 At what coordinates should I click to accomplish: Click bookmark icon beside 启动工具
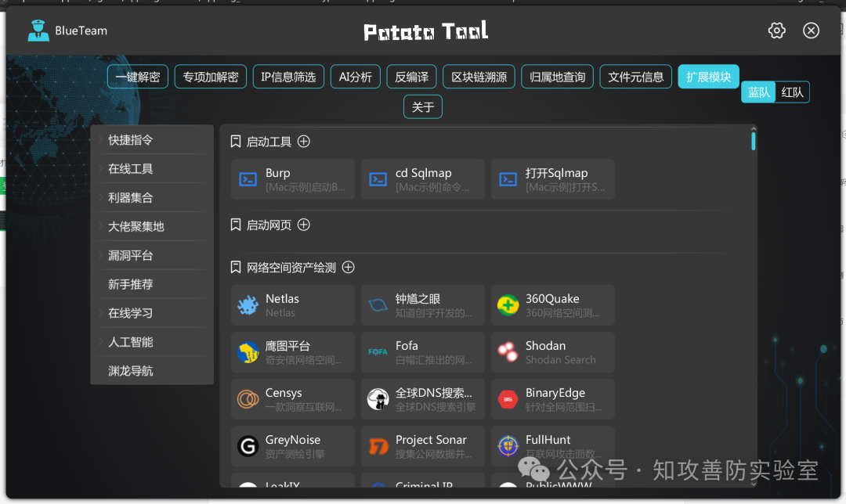236,141
